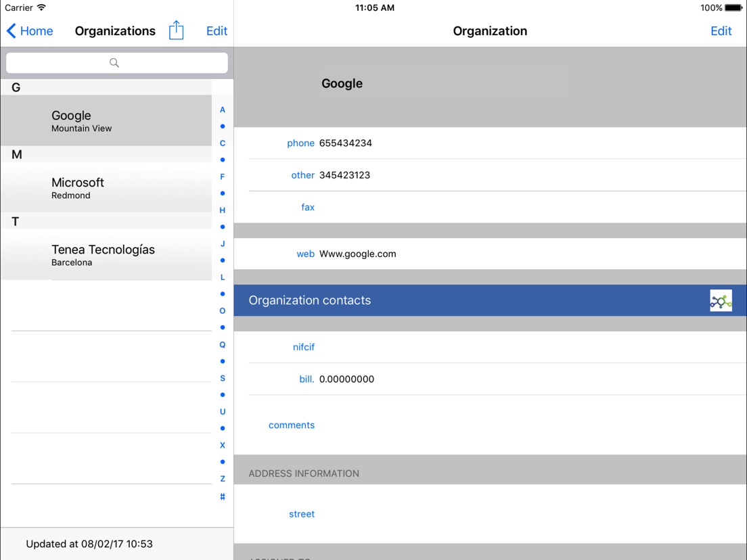Tap the 11:05 AM clock in status bar

[374, 7]
